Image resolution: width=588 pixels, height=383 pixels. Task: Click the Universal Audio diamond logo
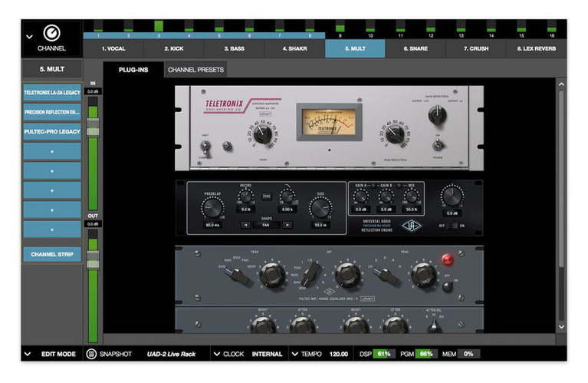pyautogui.click(x=411, y=226)
